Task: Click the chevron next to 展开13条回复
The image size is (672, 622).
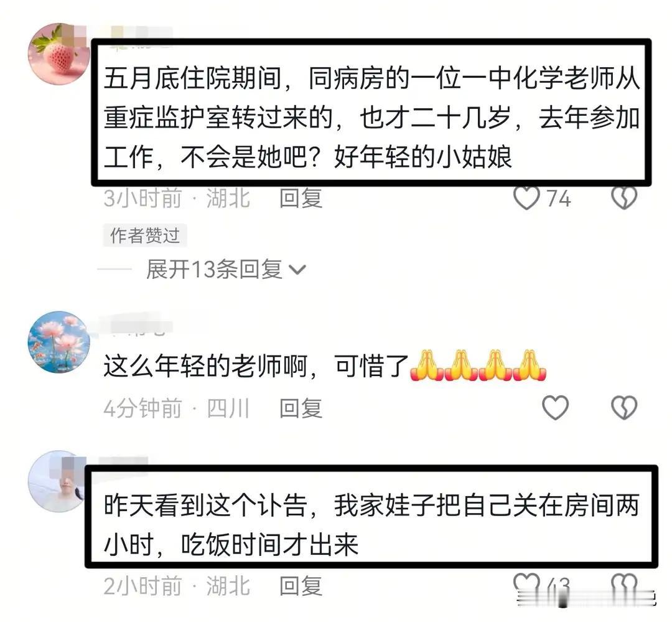Action: pyautogui.click(x=297, y=270)
